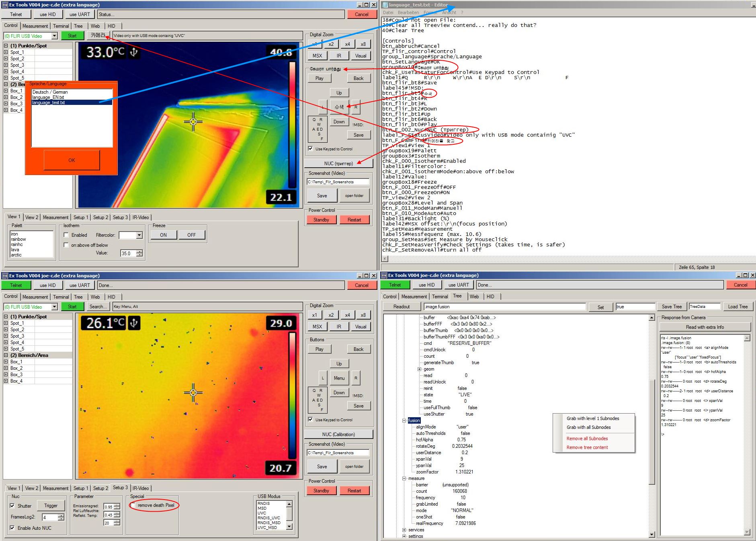Click the crosshair marker on the 29.0 max thermal image

pos(193,392)
